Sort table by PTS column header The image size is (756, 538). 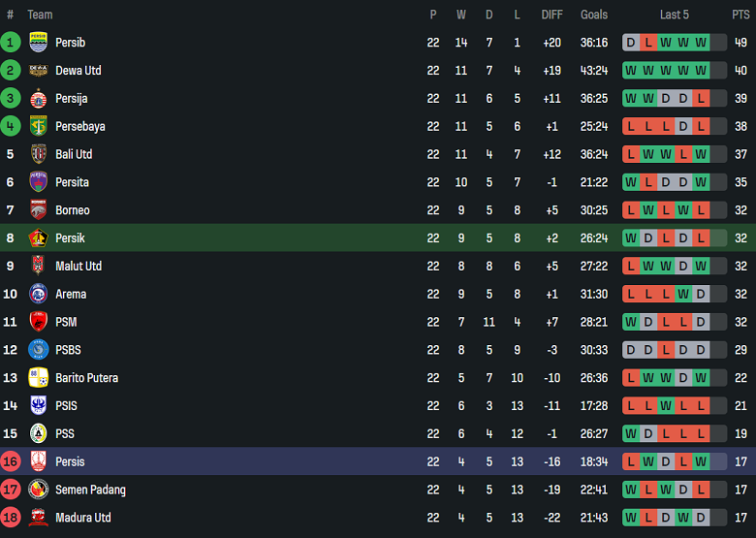[x=740, y=15]
